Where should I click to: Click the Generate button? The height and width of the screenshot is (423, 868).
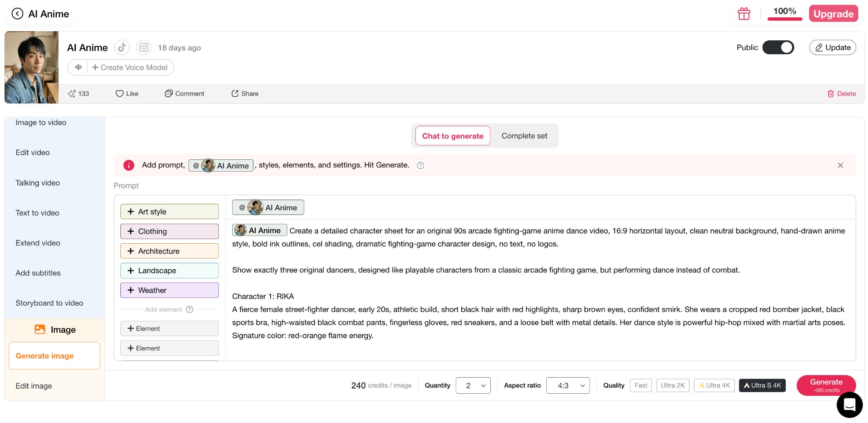tap(826, 385)
